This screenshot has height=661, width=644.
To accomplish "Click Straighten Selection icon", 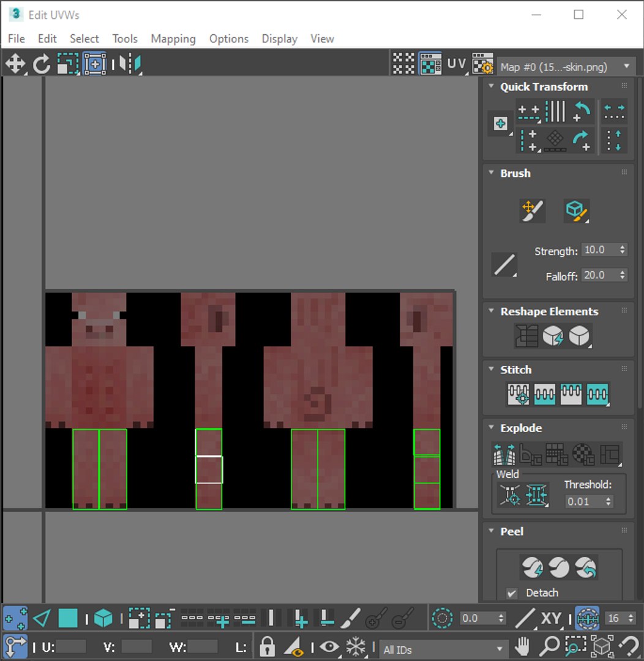I will pyautogui.click(x=526, y=336).
